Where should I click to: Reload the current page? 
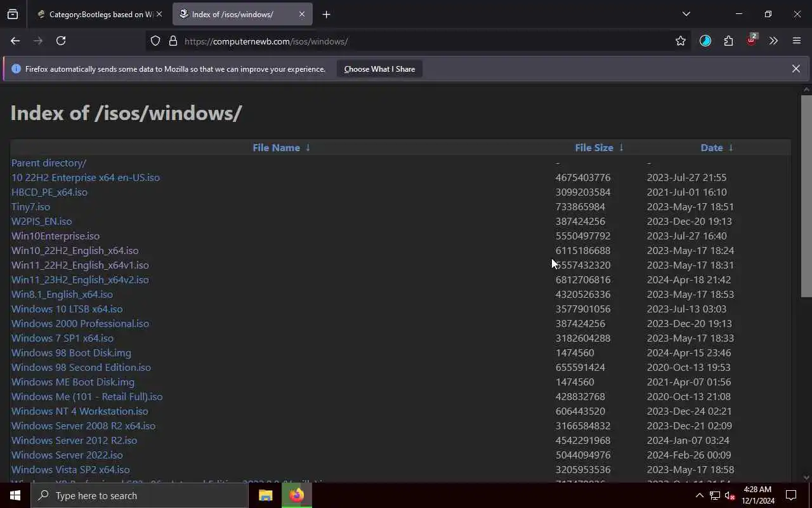pos(61,41)
